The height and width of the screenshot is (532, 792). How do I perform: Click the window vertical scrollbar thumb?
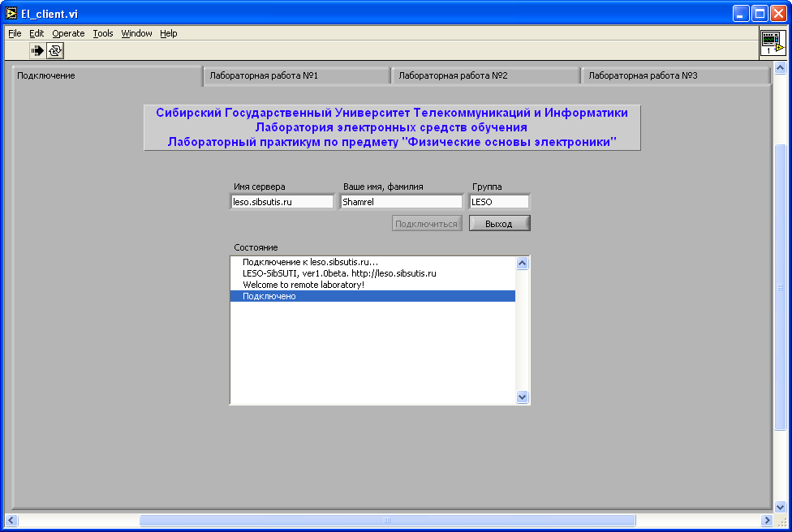(781, 287)
